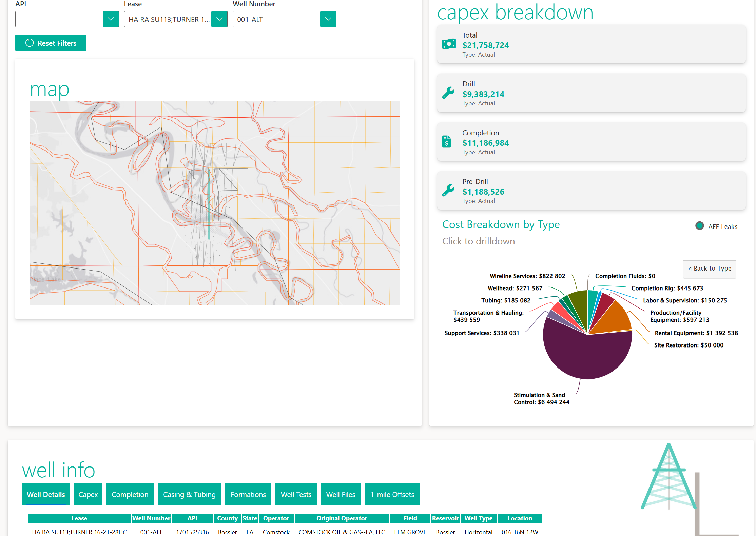
Task: Open the 1-mile Offsets tab
Action: pyautogui.click(x=392, y=494)
